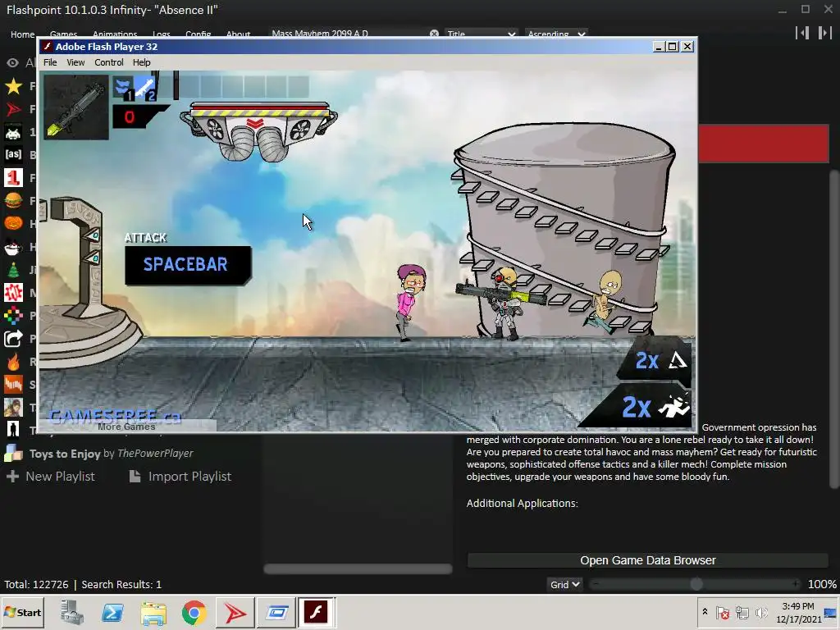The height and width of the screenshot is (630, 840).
Task: Select weapon slot 2 in game HUD
Action: pos(144,88)
